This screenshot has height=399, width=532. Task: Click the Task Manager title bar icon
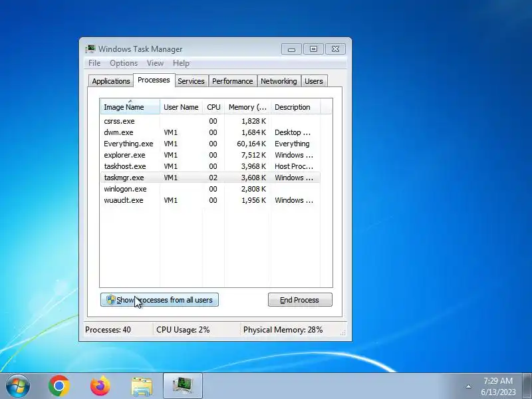coord(90,49)
